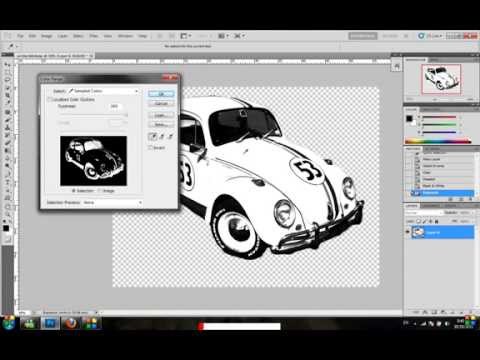Click Cancel in Color Range dialog

coord(161,104)
